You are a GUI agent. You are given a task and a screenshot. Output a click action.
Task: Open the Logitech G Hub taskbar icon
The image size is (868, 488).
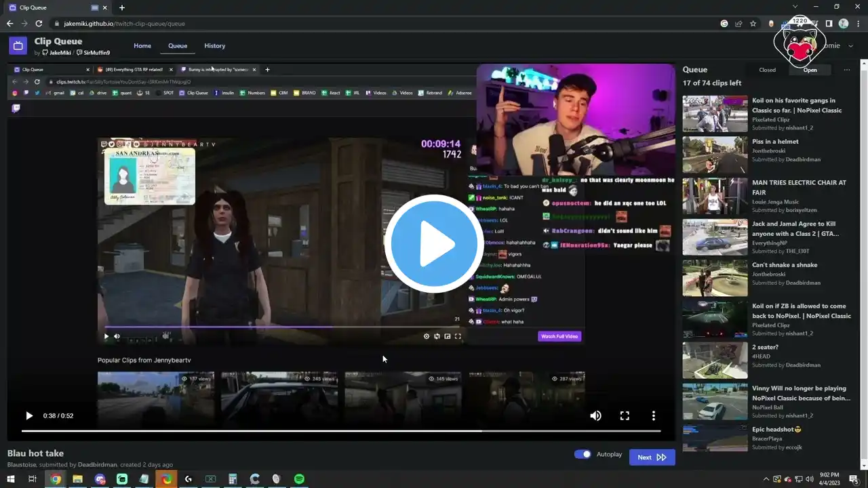coord(189,479)
